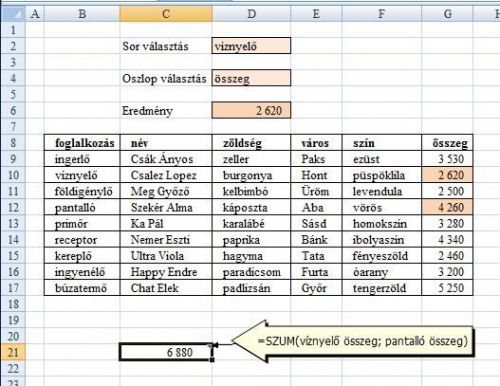
Task: Click the 'víznyelő' row selection input cell
Action: tap(251, 46)
